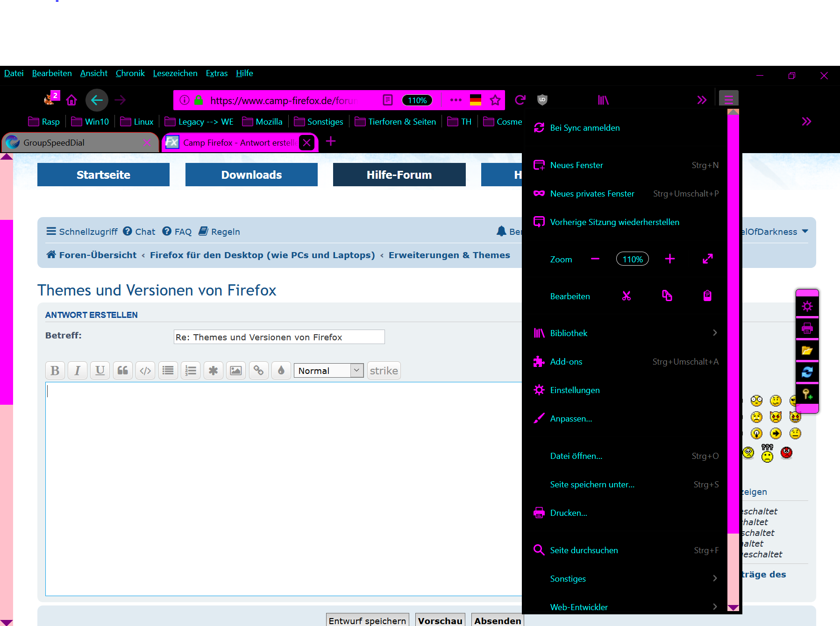The height and width of the screenshot is (626, 840).
Task: Click the 110% zoom reset in menu
Action: [x=633, y=259]
